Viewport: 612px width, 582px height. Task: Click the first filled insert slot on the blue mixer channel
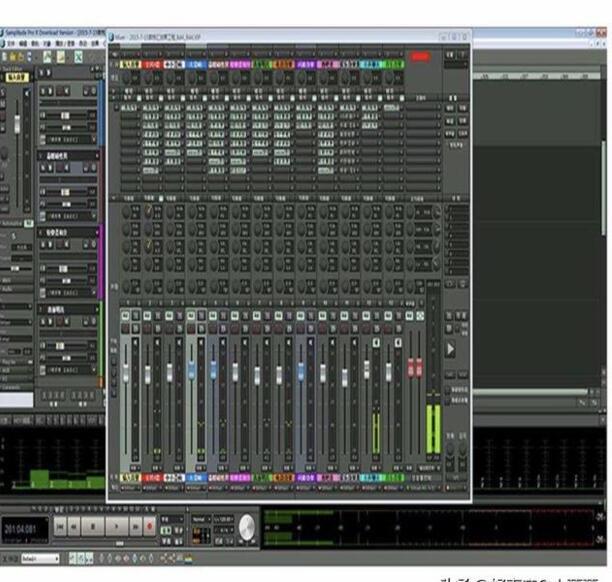(194, 108)
